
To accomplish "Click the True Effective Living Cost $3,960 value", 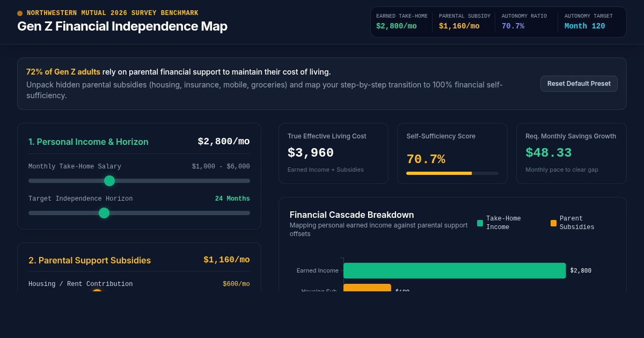I will coord(311,153).
